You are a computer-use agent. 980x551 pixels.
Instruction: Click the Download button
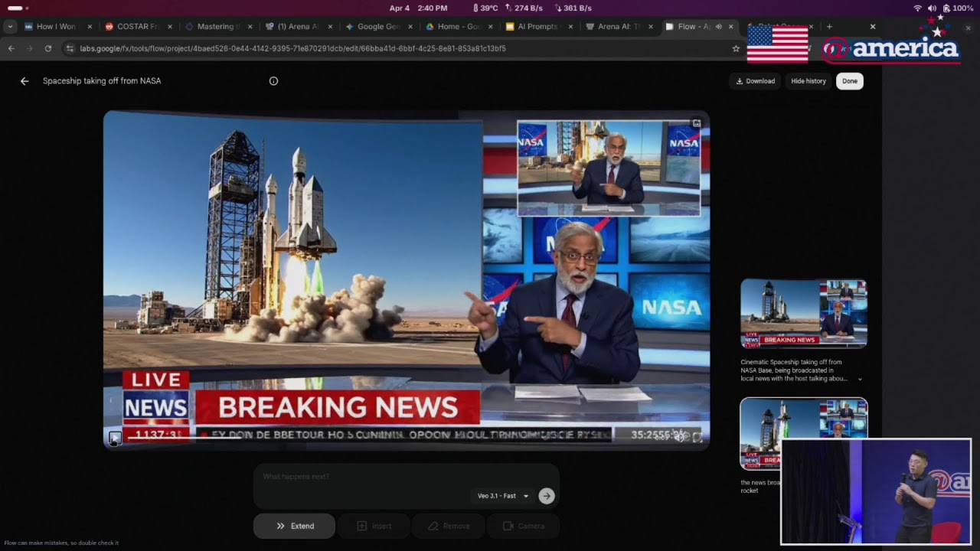[756, 81]
